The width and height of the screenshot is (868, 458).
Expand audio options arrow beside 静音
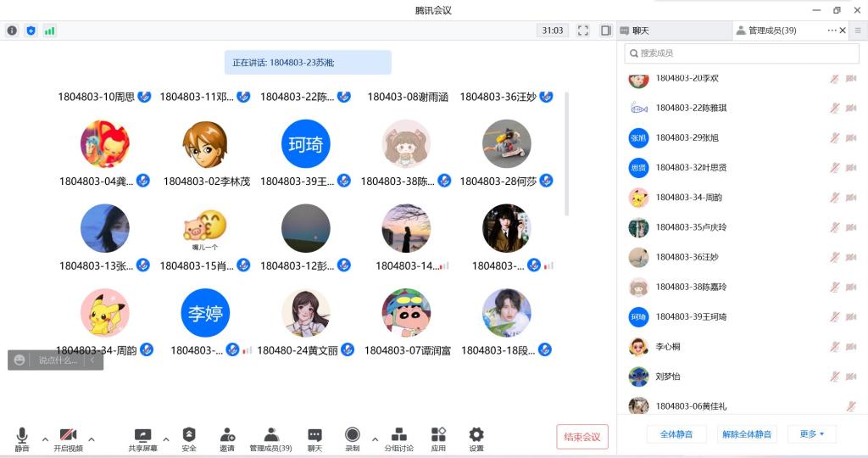click(45, 439)
